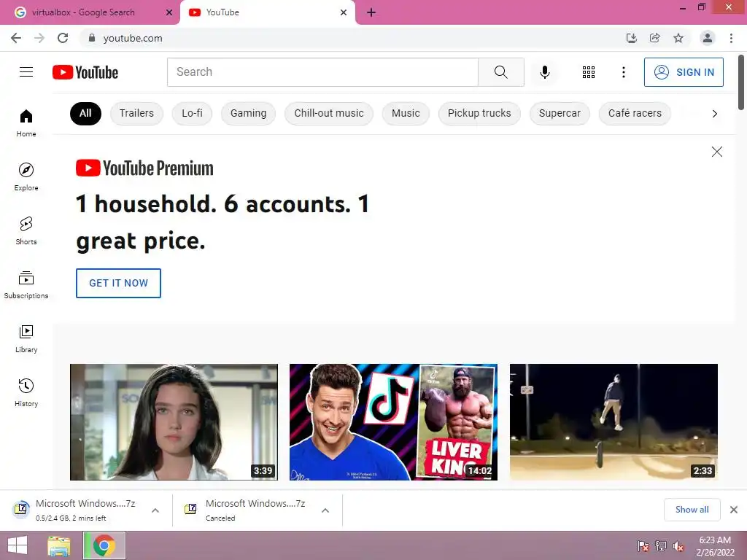Click GET IT NOW for Premium
The width and height of the screenshot is (747, 560).
point(118,283)
